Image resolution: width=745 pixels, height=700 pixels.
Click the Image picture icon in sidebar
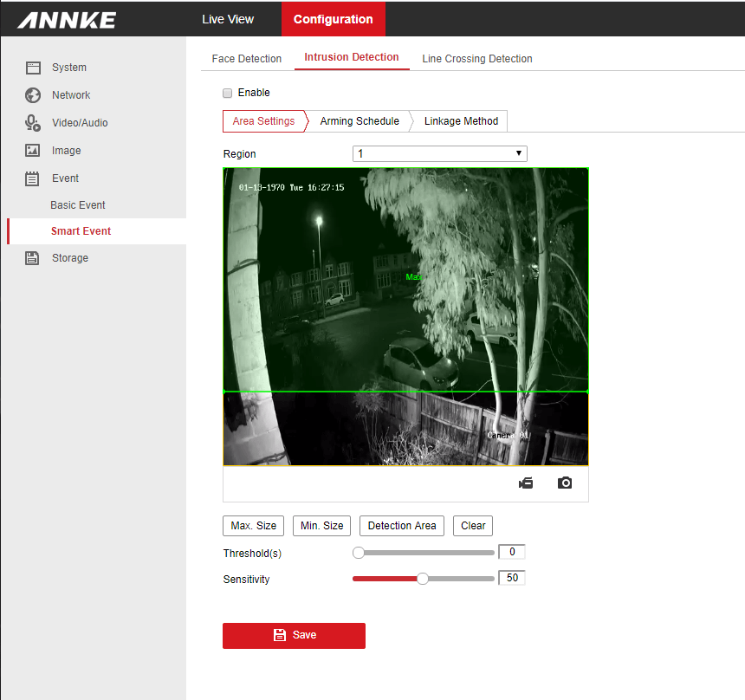click(x=33, y=151)
